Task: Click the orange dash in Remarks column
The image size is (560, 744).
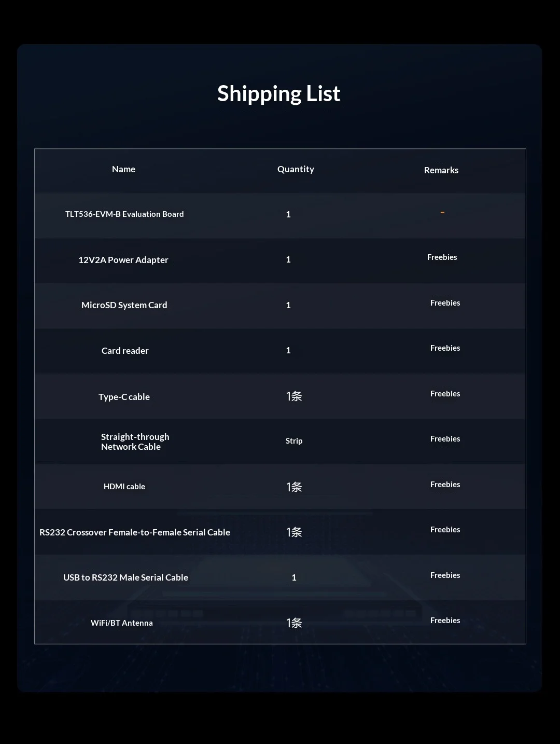Action: pos(442,212)
